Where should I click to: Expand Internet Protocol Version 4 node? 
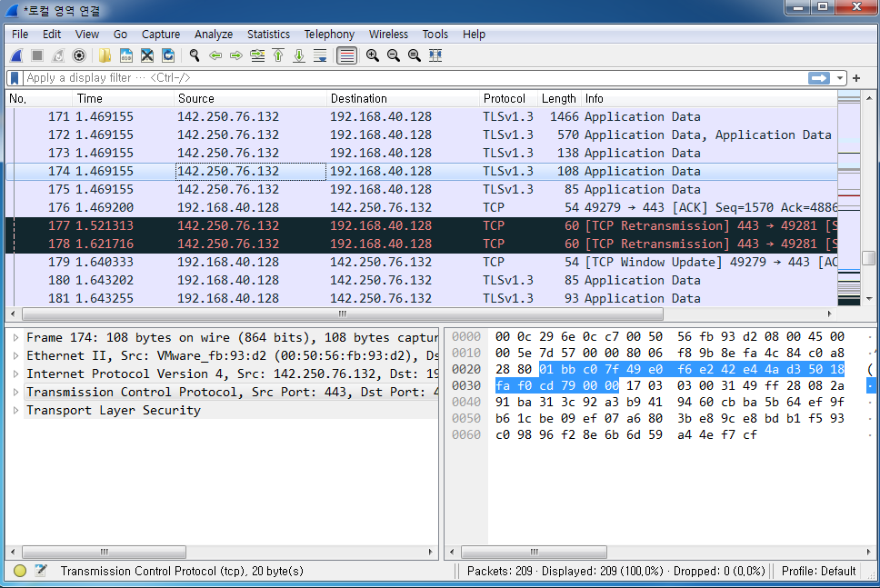click(x=15, y=374)
